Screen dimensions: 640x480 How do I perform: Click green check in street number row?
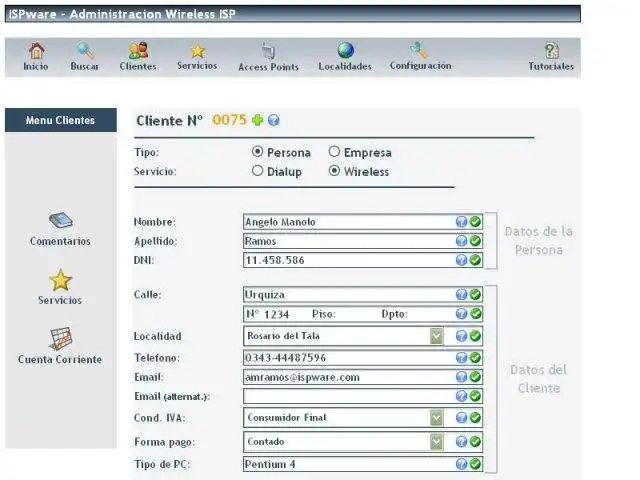(475, 313)
